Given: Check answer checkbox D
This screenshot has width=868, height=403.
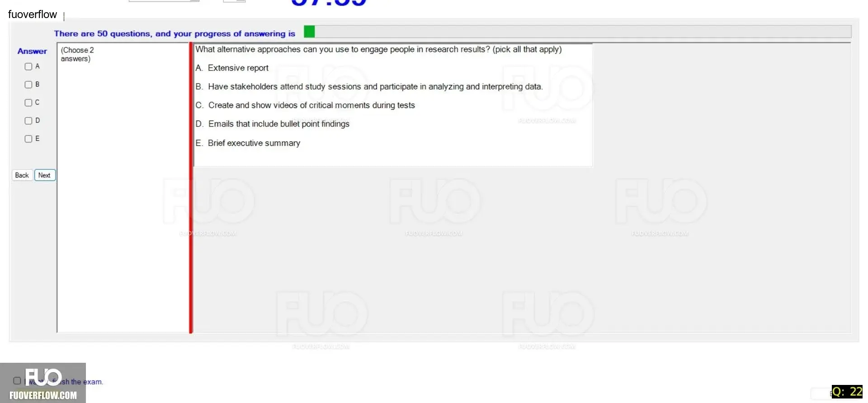Looking at the screenshot, I should (28, 121).
